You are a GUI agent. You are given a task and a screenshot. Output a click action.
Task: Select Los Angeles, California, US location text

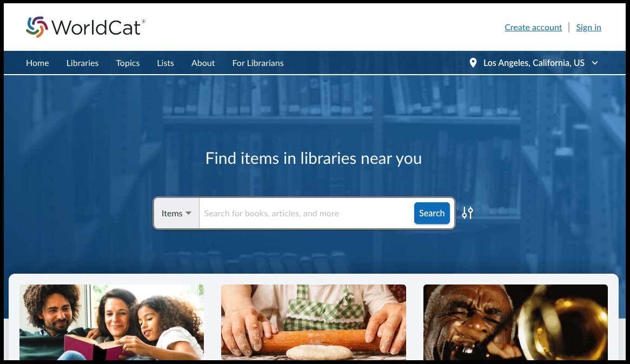(534, 63)
